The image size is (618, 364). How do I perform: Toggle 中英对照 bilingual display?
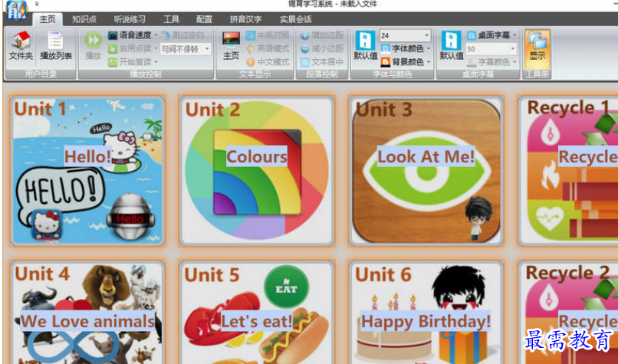pos(268,35)
